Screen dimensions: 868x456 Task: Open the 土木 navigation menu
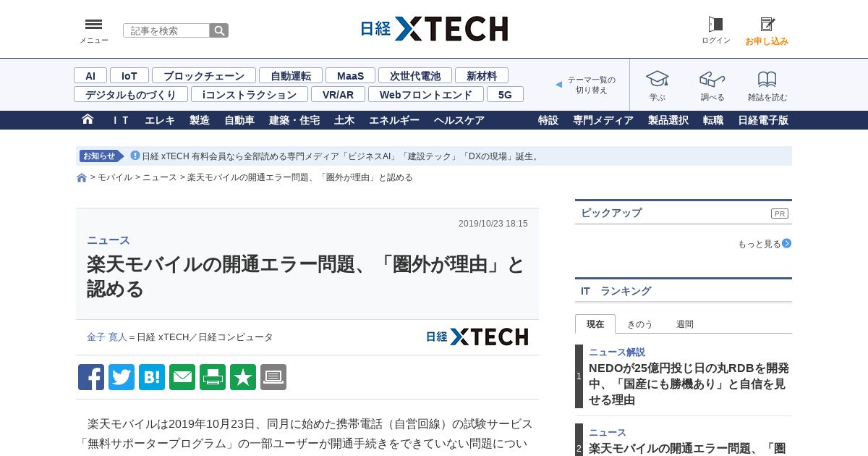[x=344, y=120]
